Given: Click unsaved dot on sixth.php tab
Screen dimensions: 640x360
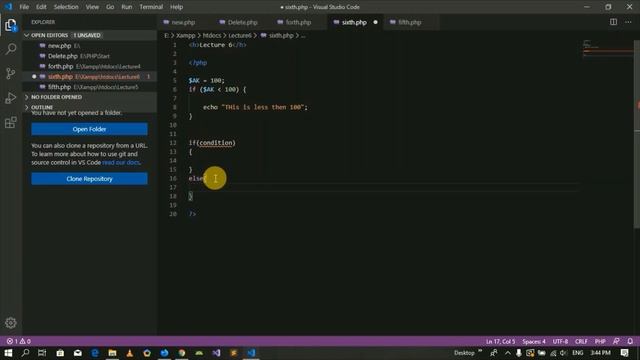Looking at the screenshot, I should (x=375, y=22).
